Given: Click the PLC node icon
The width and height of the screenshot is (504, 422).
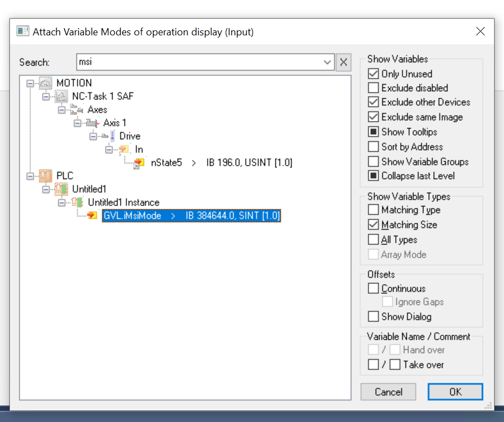Looking at the screenshot, I should (45, 176).
